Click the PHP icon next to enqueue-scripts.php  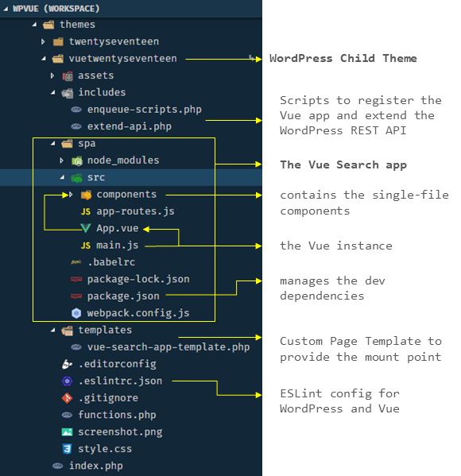[x=76, y=110]
